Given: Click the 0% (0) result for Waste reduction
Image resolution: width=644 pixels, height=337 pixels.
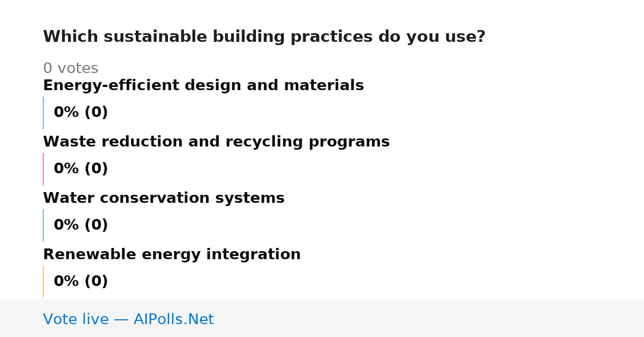Looking at the screenshot, I should coord(80,169).
